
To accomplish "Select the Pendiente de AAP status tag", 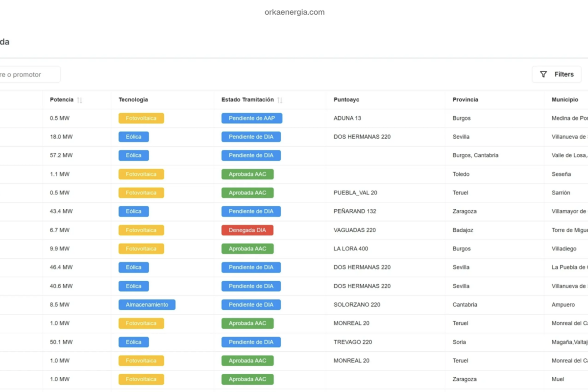I will click(x=252, y=118).
